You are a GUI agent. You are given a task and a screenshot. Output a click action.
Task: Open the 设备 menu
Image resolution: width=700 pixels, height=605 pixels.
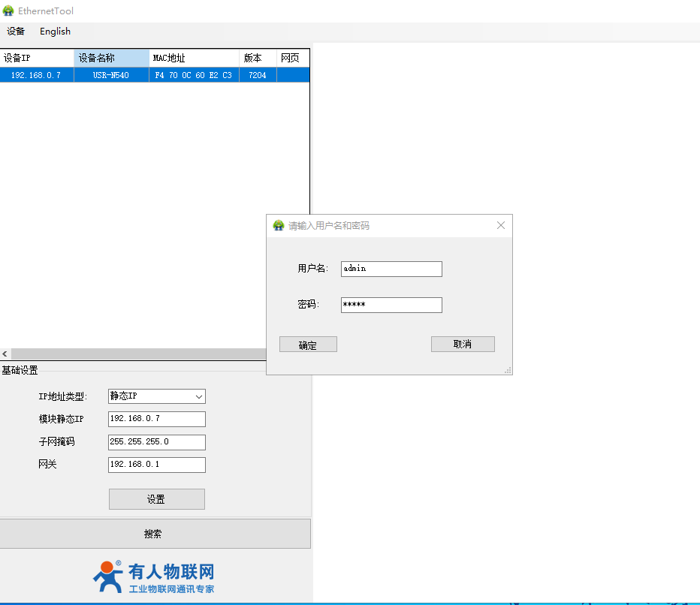pyautogui.click(x=16, y=32)
